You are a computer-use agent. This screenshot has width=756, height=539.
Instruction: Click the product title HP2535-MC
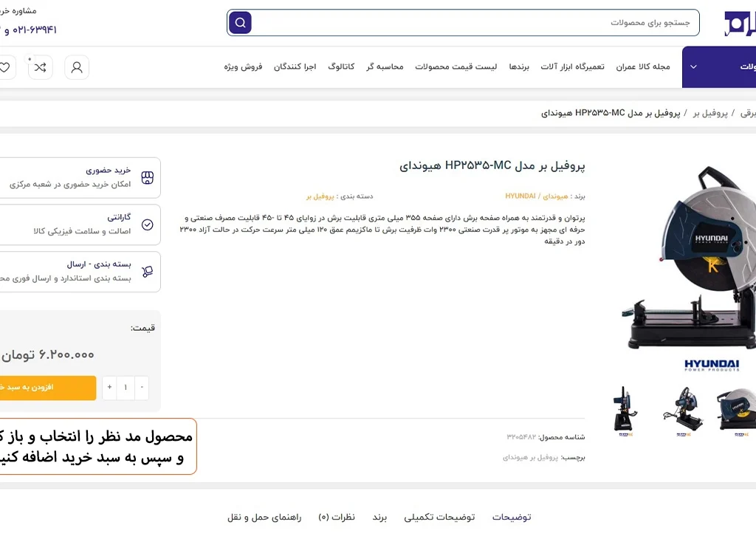click(x=492, y=166)
